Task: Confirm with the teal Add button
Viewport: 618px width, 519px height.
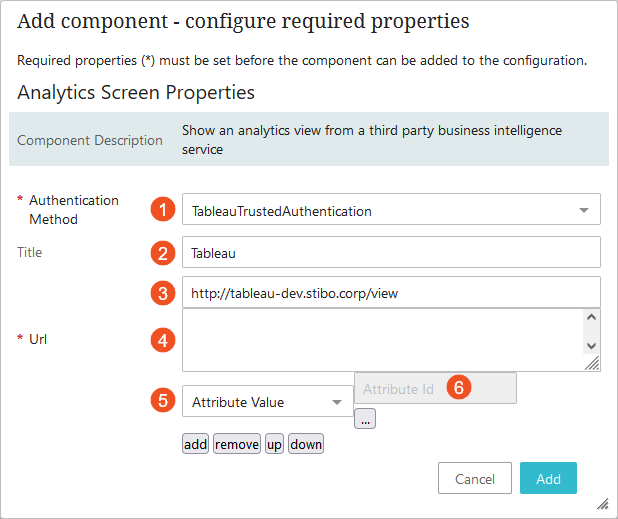Action: tap(548, 479)
